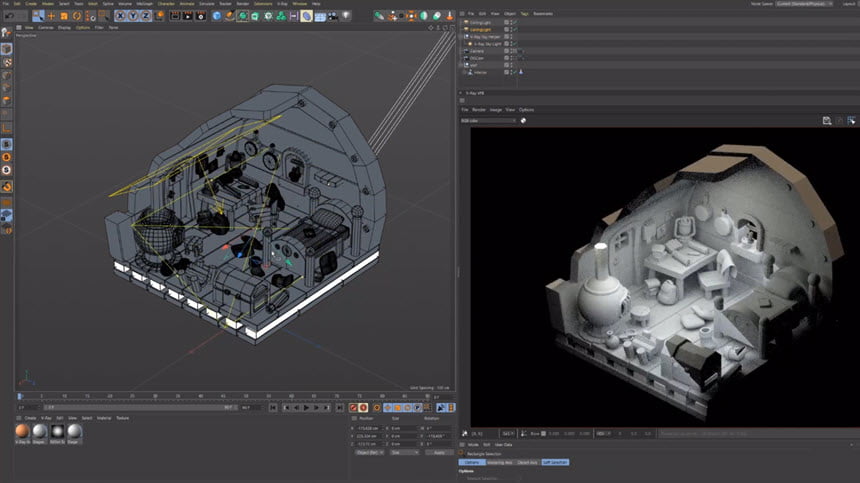Switch to the Options tab in attributes
860x483 pixels.
tap(472, 462)
